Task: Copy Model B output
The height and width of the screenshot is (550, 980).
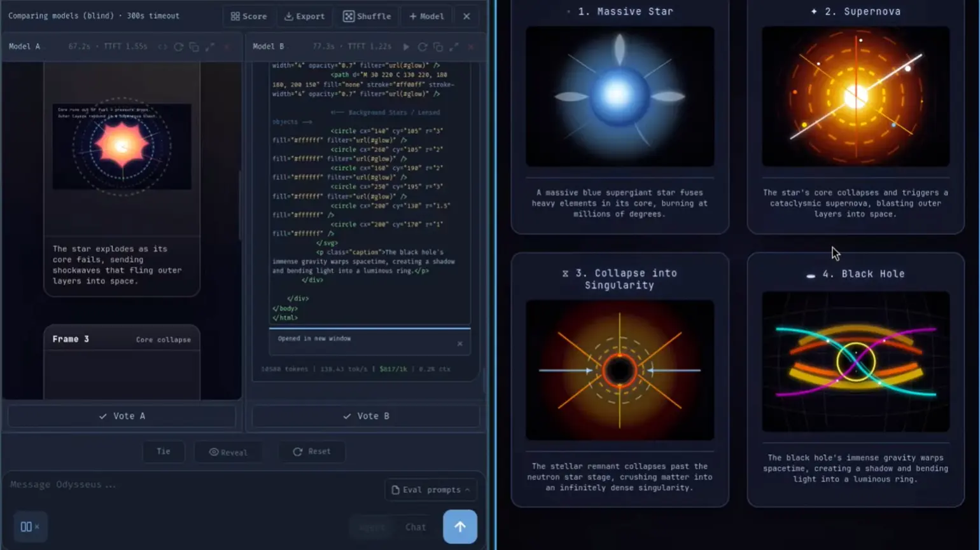Action: point(438,47)
